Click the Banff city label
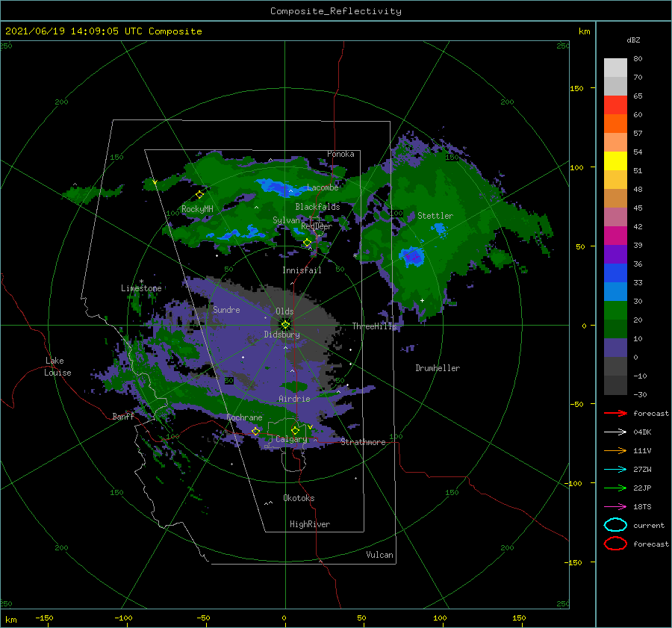Screen dimensions: 672x628 (x=123, y=416)
